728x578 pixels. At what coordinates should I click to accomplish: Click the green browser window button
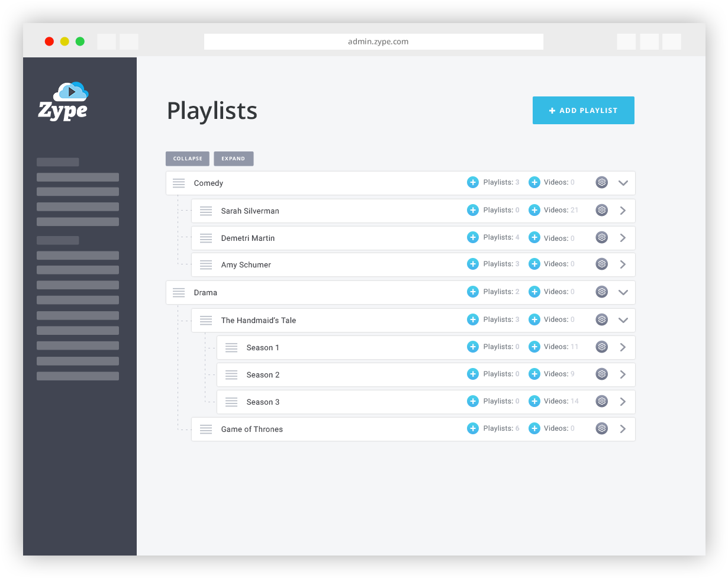click(80, 41)
